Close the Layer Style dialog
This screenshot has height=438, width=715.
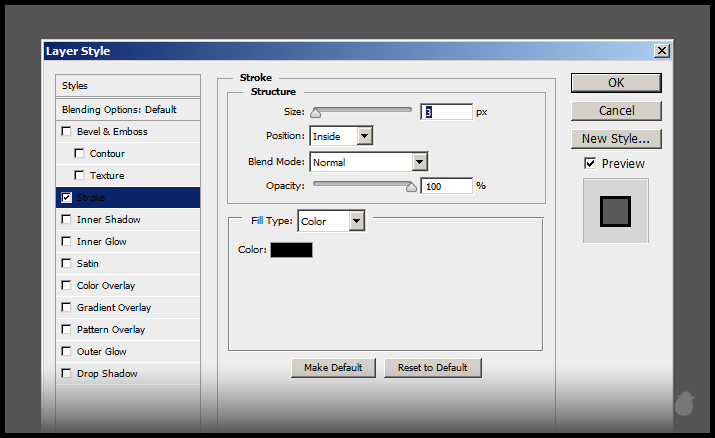(661, 51)
